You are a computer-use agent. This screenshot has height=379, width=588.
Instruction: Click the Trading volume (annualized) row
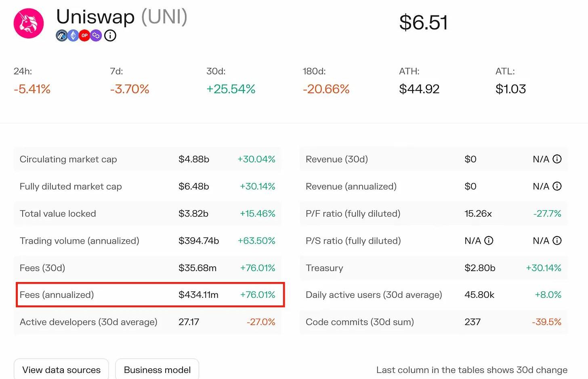147,241
